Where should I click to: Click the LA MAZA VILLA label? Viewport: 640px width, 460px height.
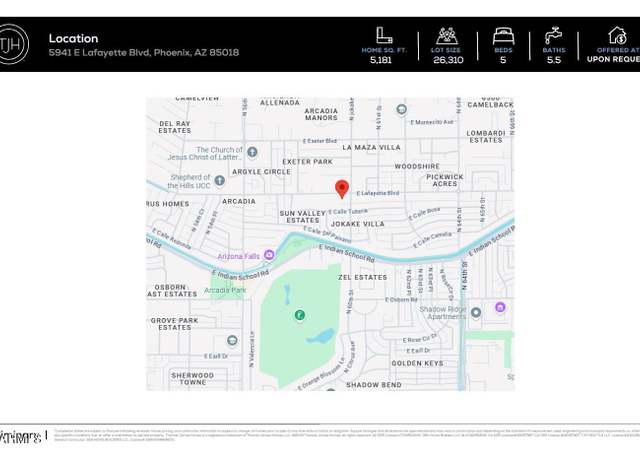pyautogui.click(x=371, y=147)
